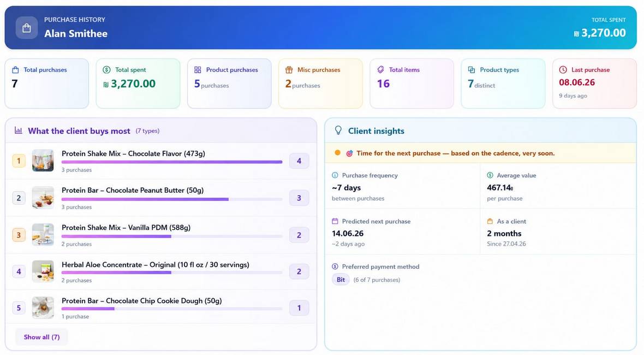Click the customer name Alan Smithee
This screenshot has width=644, height=355.
click(76, 34)
